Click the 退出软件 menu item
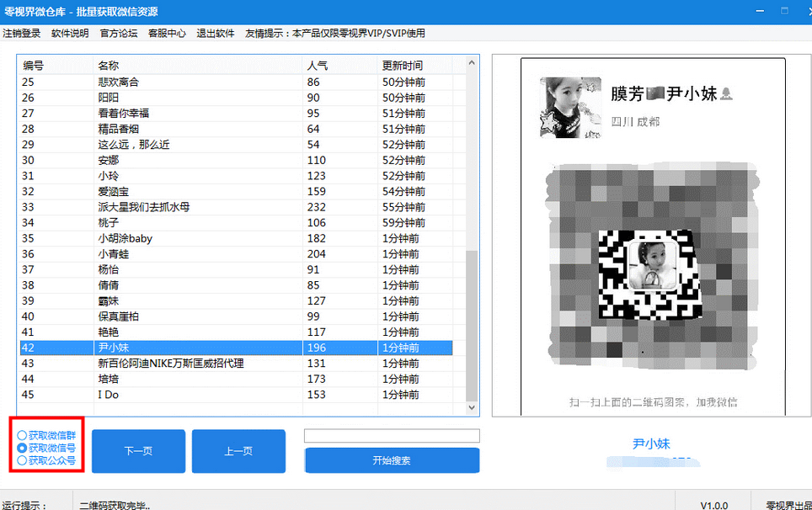Screen dimensions: 812x510 [x=216, y=33]
